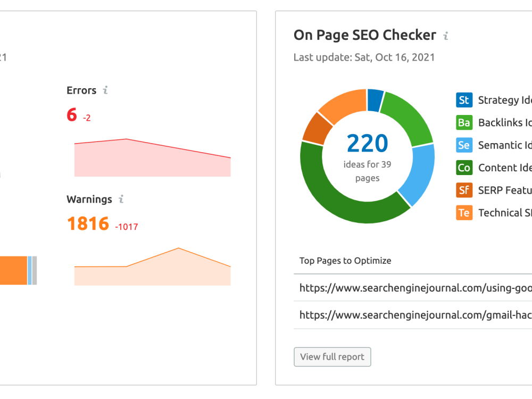Select the Ba Backlinks Ideas legend icon
This screenshot has width=532, height=399.
(464, 122)
